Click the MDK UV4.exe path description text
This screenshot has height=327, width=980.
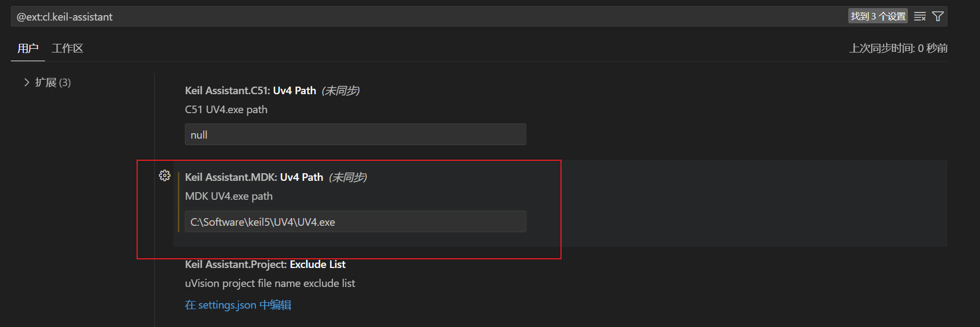click(229, 196)
